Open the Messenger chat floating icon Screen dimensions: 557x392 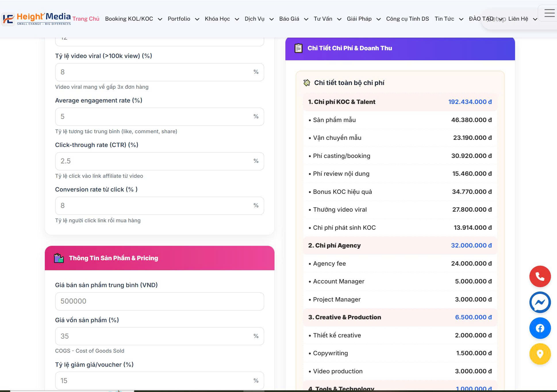pyautogui.click(x=540, y=302)
